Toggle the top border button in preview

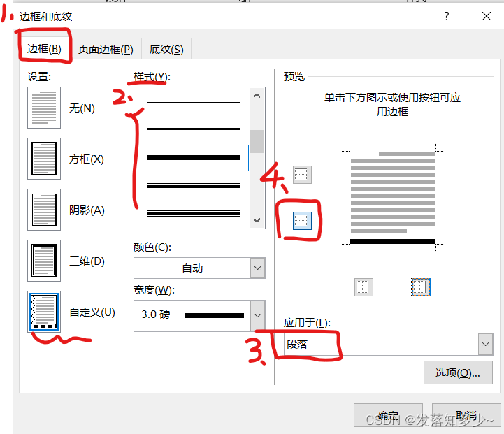[302, 175]
